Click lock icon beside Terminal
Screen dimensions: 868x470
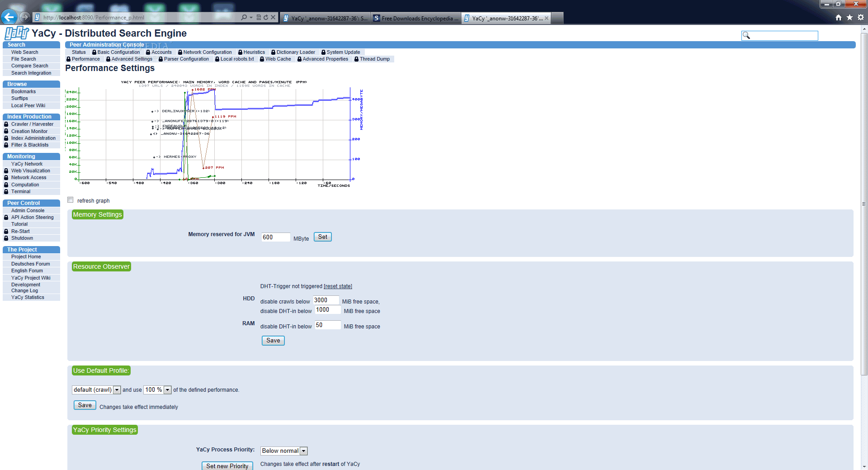[6, 191]
